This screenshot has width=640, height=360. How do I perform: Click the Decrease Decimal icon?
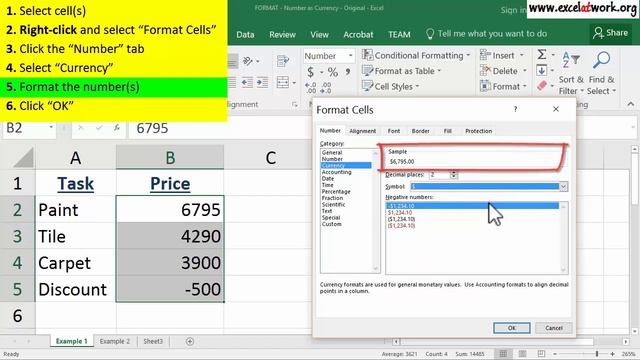click(327, 87)
